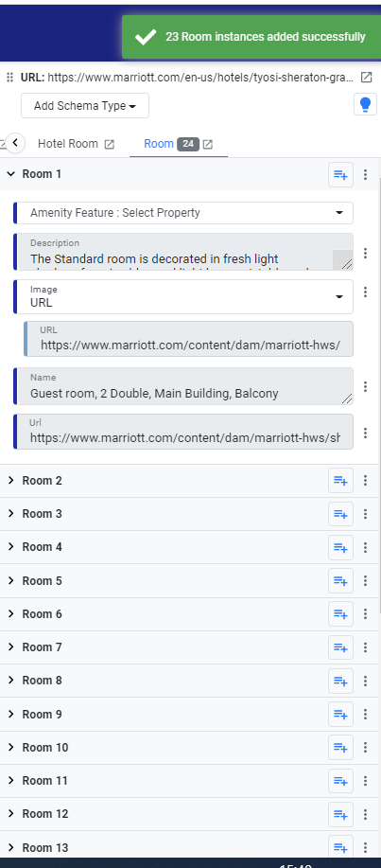Collapse the Room 1 section
Screen dimensions: 381x868
click(10, 174)
